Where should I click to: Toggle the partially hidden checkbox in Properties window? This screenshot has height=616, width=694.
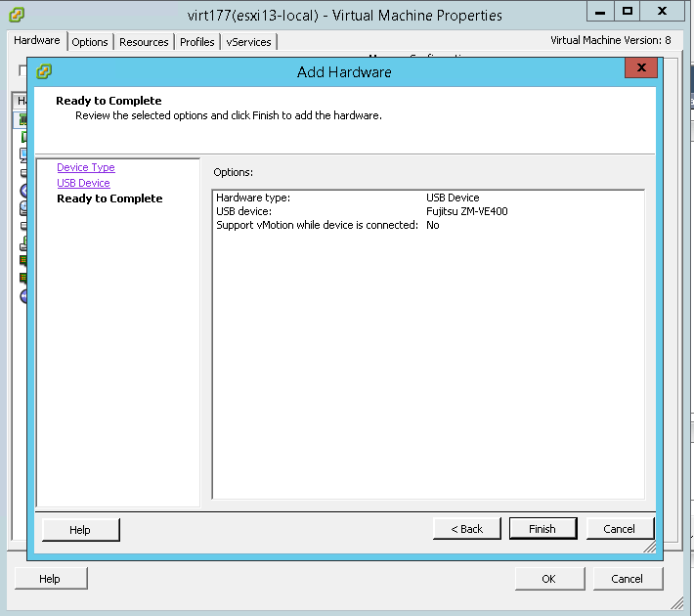coord(22,70)
